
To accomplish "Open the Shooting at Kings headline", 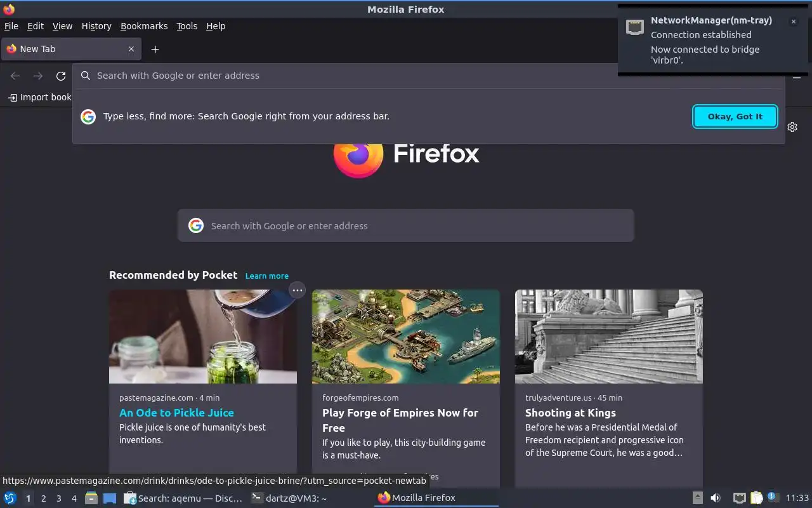I will tap(570, 413).
